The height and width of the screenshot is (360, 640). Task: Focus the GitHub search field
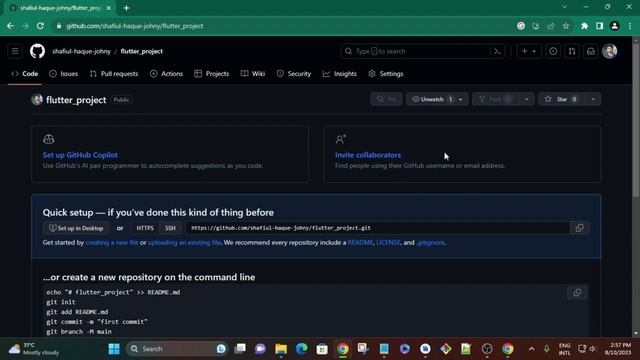point(416,51)
